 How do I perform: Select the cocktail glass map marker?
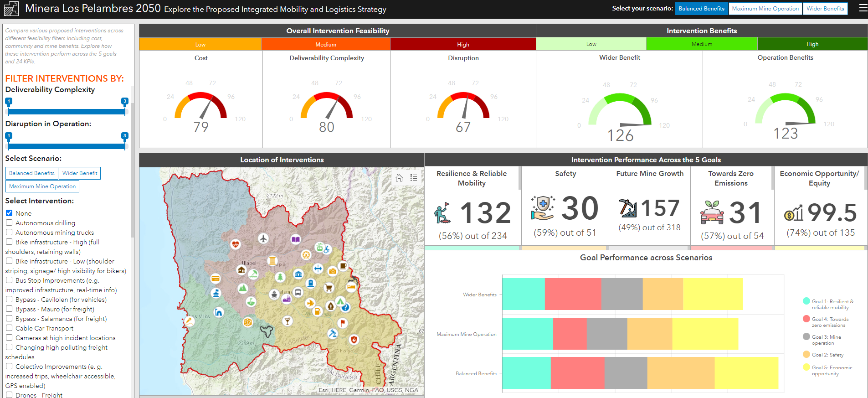click(287, 321)
